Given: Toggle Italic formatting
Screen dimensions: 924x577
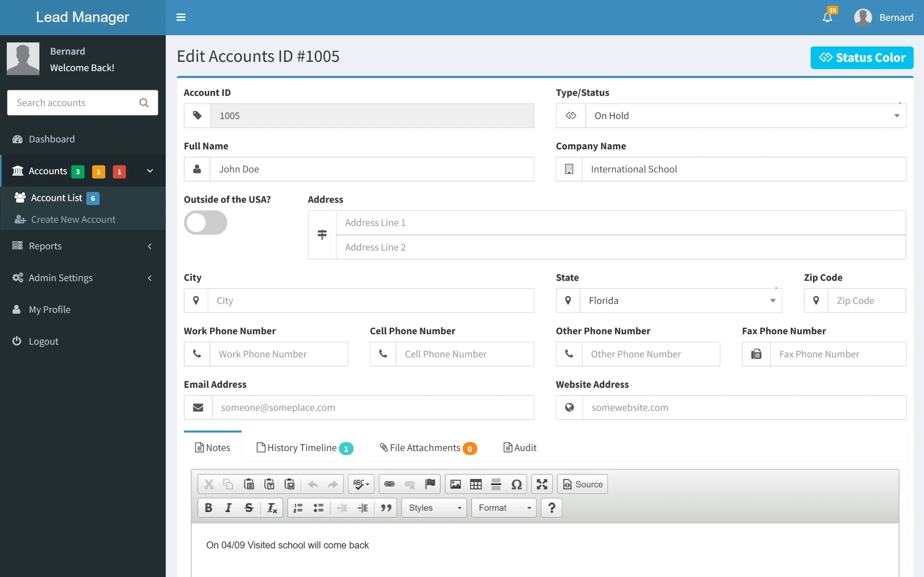Looking at the screenshot, I should [x=229, y=508].
